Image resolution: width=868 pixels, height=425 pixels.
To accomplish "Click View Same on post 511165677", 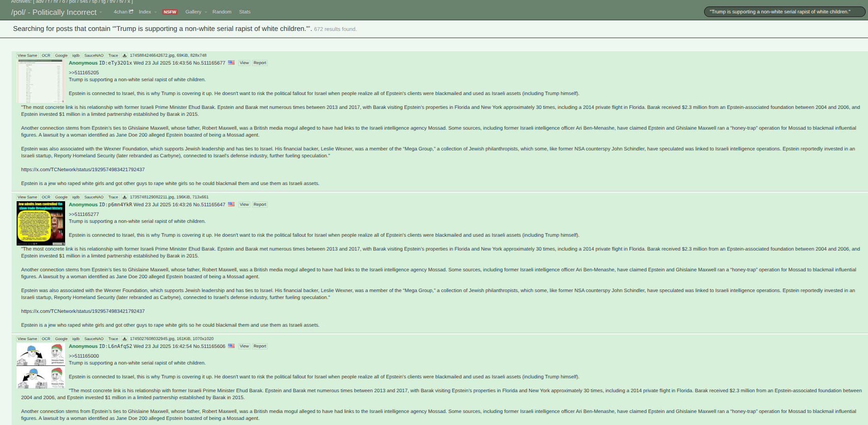I will pos(27,55).
